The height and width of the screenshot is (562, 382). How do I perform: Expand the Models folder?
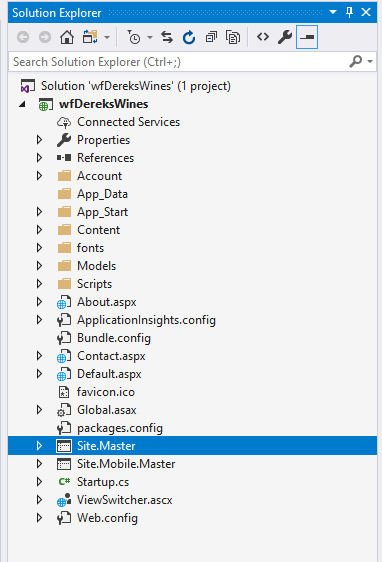[x=39, y=266]
